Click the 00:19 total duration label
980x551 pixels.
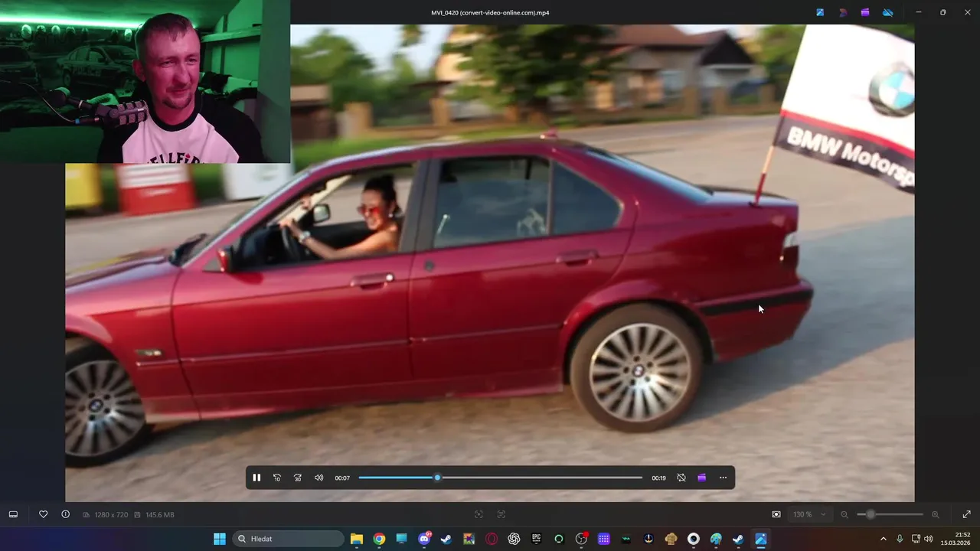[x=658, y=478]
